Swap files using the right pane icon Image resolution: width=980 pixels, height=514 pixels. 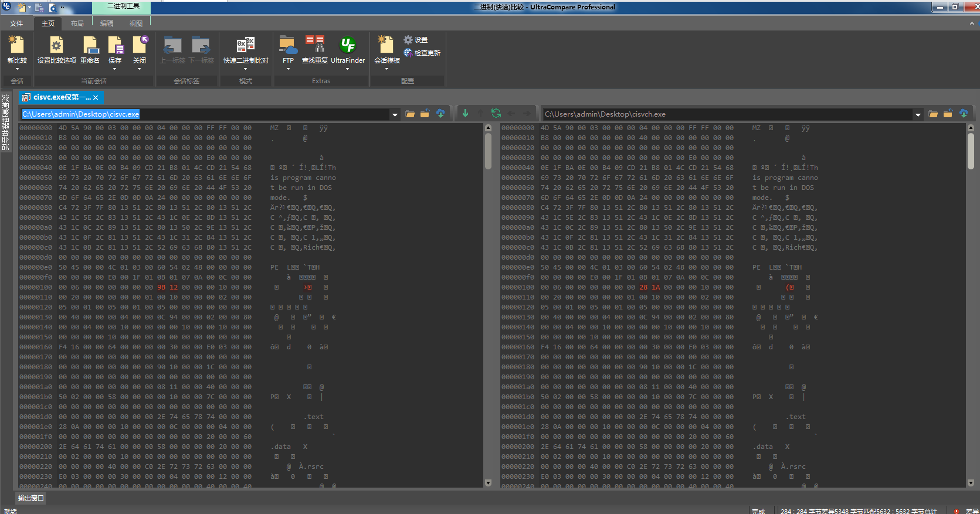click(948, 114)
